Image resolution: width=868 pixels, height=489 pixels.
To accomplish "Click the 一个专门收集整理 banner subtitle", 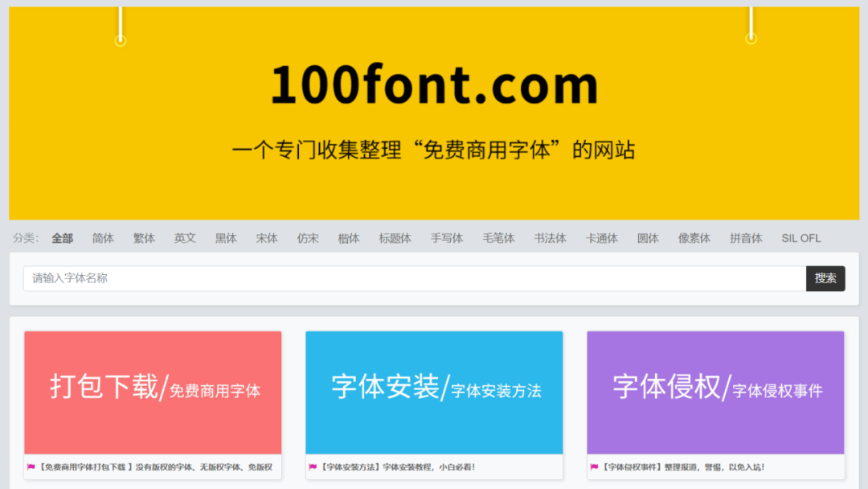I will 433,150.
